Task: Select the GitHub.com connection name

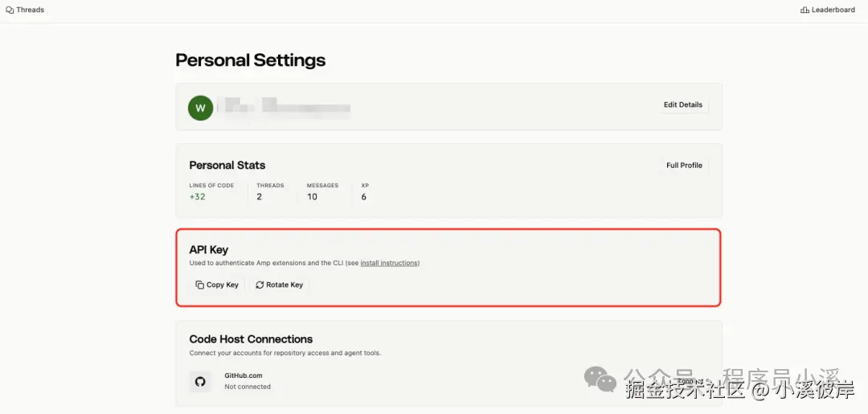Action: pos(243,375)
